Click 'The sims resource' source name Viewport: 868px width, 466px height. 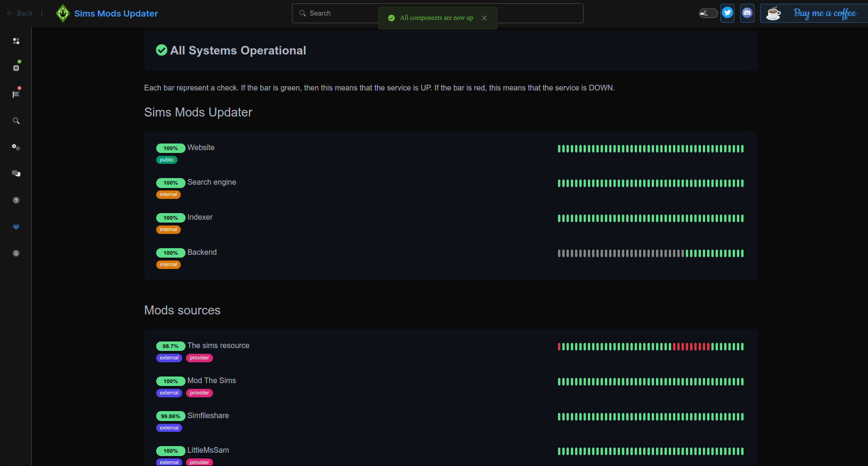218,346
